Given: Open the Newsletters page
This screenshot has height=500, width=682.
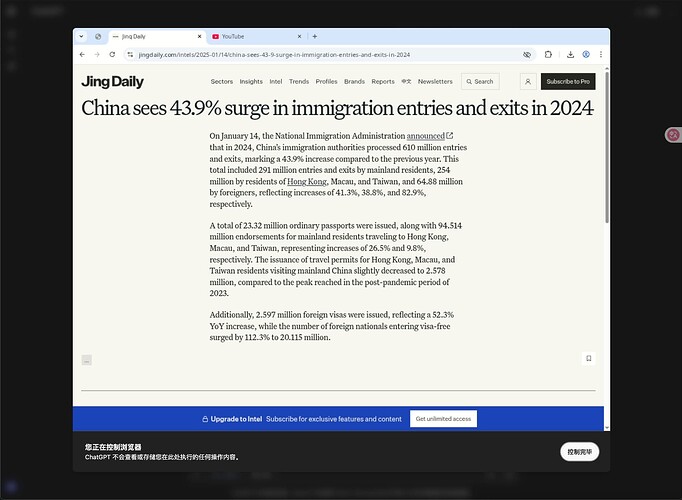Looking at the screenshot, I should [x=435, y=82].
